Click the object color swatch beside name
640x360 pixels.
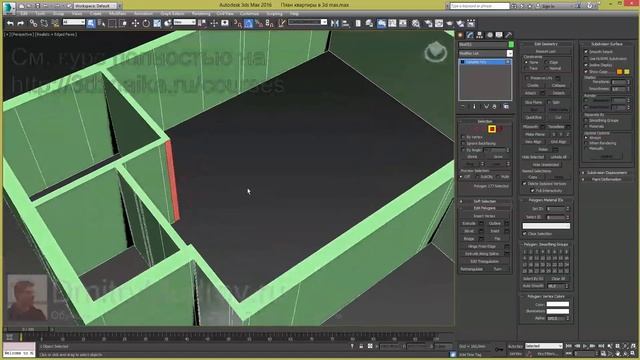511,44
